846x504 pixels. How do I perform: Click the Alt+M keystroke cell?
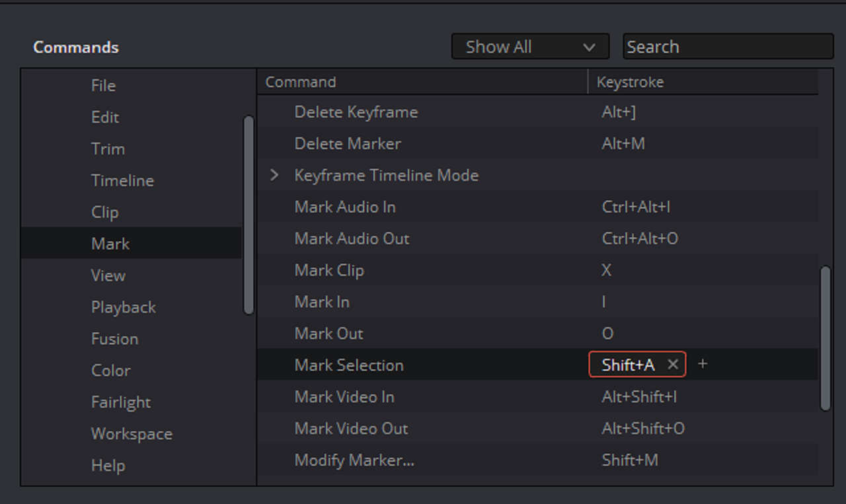coord(623,143)
